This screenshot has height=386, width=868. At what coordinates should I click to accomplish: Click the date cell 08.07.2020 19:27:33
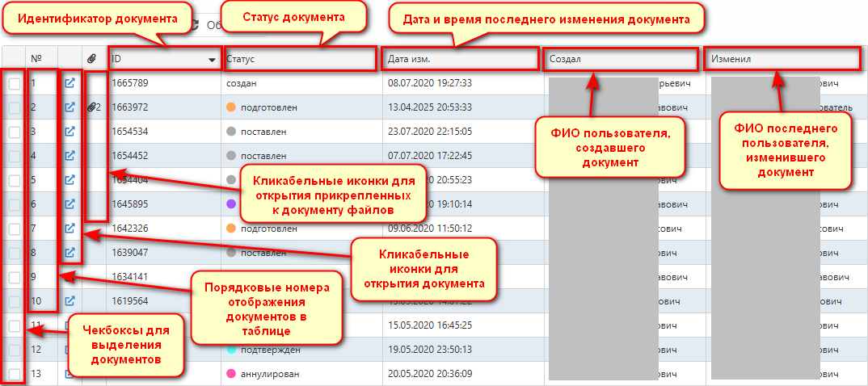click(430, 83)
